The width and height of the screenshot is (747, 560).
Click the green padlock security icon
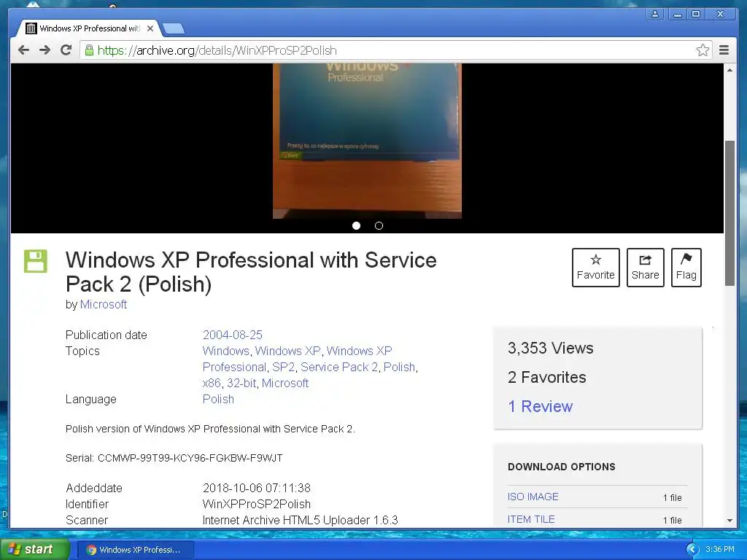click(x=89, y=50)
